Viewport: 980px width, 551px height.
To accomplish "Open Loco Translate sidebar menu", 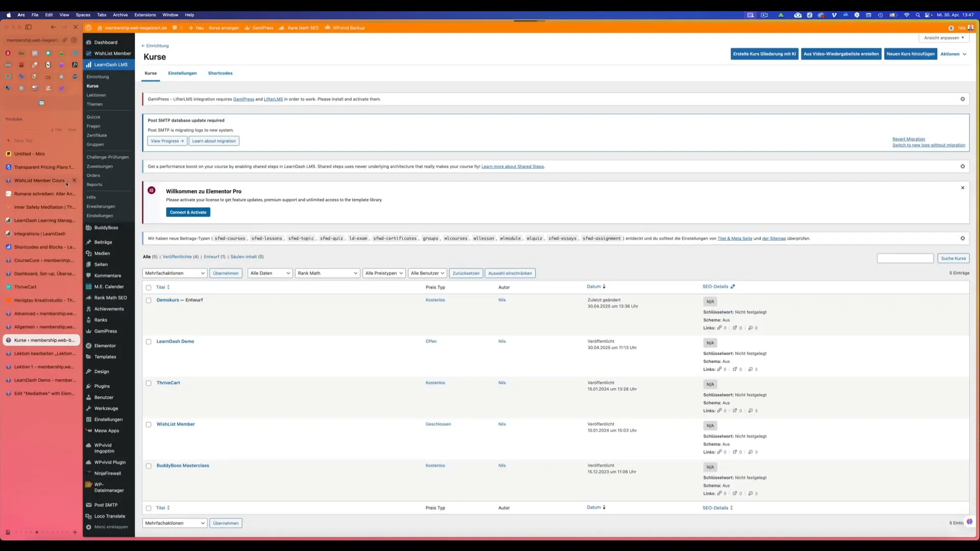I will [109, 516].
